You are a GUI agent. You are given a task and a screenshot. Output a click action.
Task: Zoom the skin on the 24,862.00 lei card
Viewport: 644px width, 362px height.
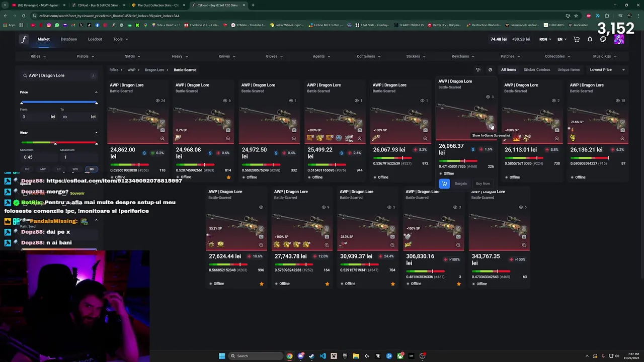(x=162, y=138)
